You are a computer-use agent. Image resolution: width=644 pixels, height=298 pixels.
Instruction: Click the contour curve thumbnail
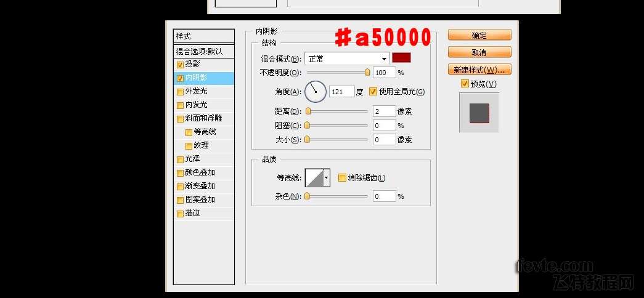pyautogui.click(x=314, y=178)
